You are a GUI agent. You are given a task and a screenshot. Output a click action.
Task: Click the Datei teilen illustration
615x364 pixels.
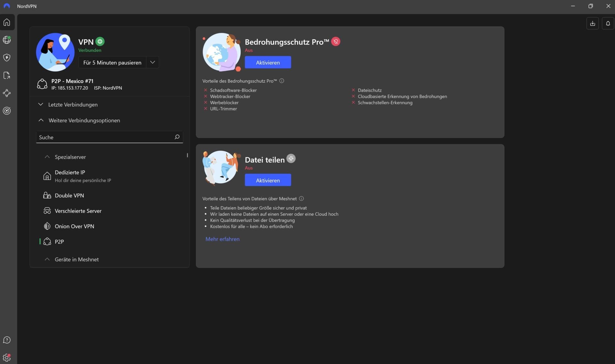[222, 168]
